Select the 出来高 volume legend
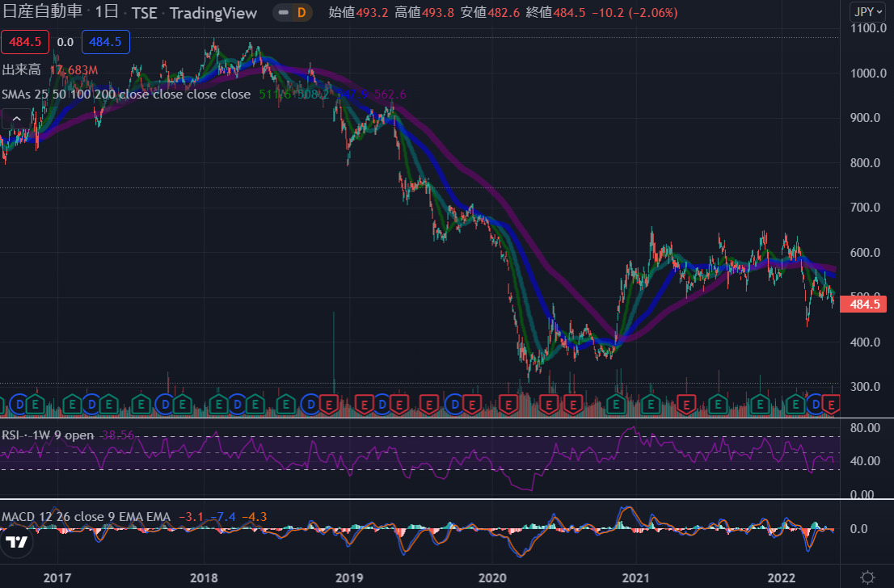Image resolution: width=894 pixels, height=588 pixels. 22,69
